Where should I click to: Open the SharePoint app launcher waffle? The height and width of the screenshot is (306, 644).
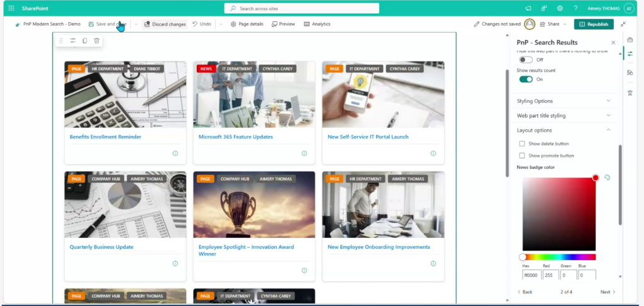tap(11, 8)
